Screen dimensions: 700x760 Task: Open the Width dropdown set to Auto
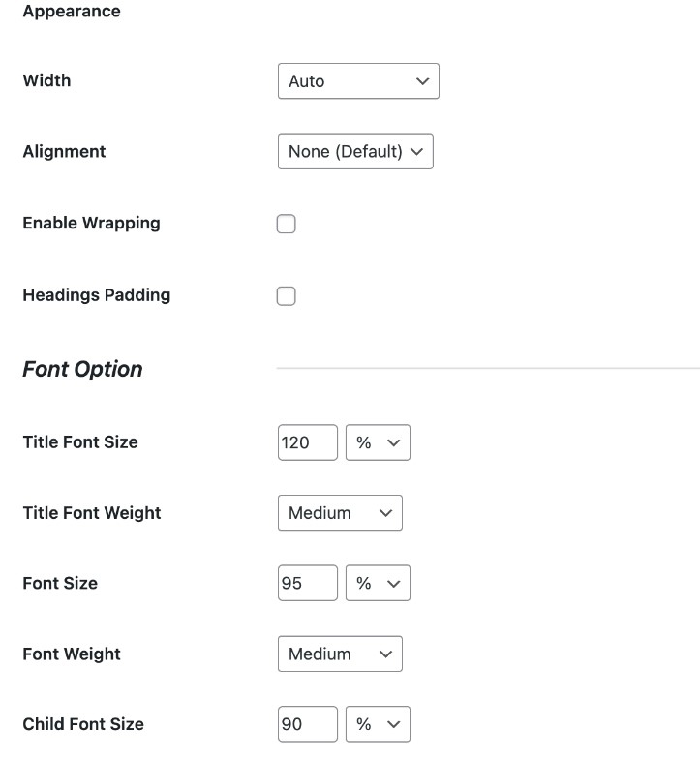357,81
